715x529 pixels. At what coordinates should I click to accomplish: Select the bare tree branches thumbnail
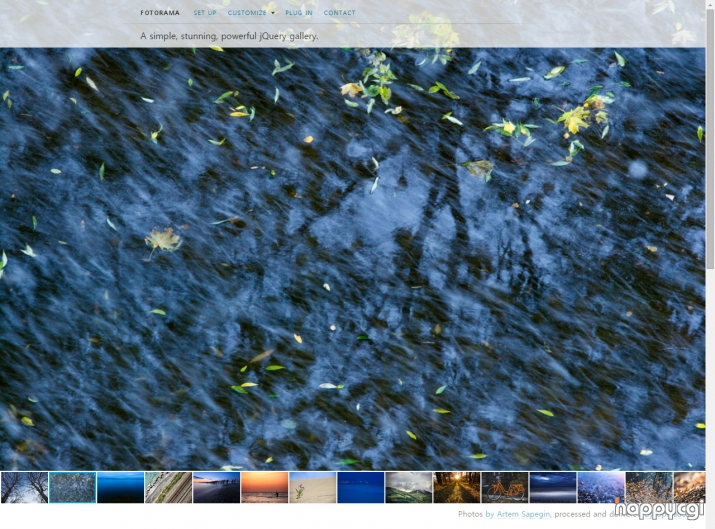[x=24, y=488]
